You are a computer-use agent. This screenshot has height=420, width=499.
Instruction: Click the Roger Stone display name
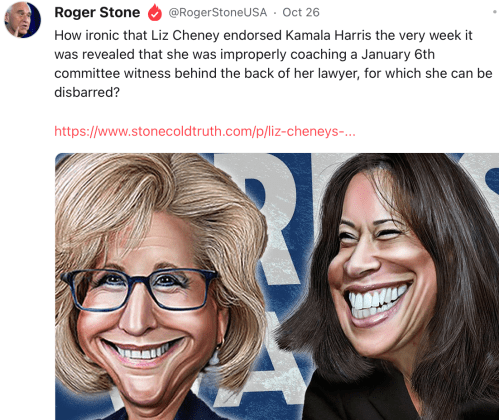tap(97, 12)
